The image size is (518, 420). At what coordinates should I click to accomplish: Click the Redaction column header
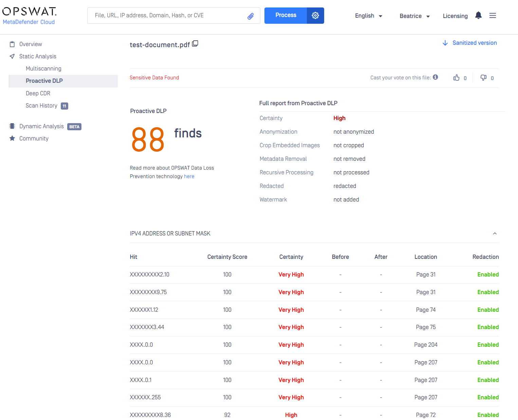[485, 257]
